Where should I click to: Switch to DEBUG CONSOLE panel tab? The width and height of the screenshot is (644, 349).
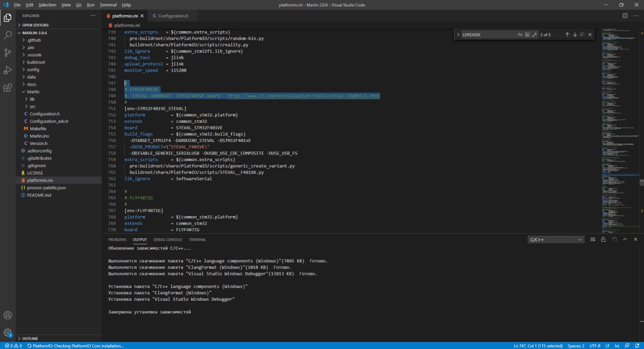point(168,240)
